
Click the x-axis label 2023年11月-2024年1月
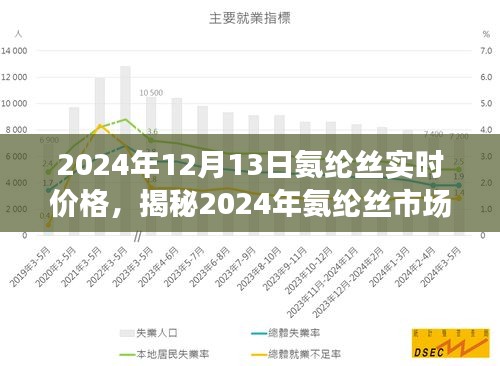click(323, 282)
